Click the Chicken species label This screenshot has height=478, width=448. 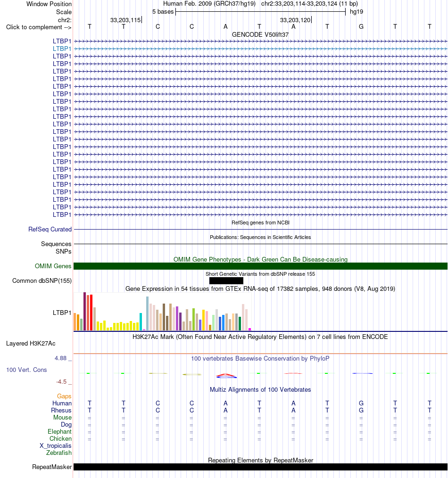[61, 439]
